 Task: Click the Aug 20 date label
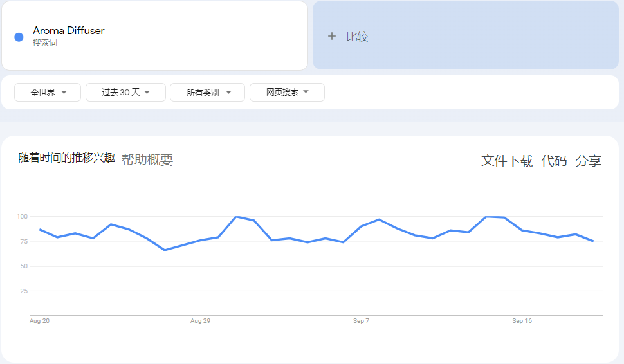coord(40,320)
